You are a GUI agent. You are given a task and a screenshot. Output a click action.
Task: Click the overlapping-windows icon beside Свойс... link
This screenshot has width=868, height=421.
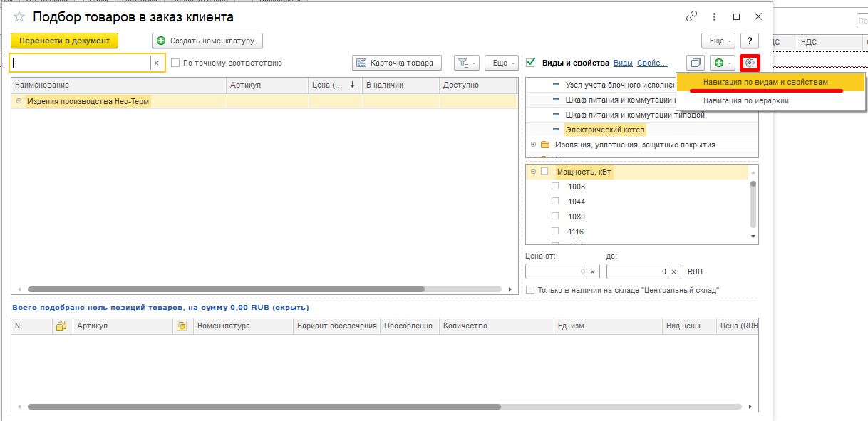696,63
